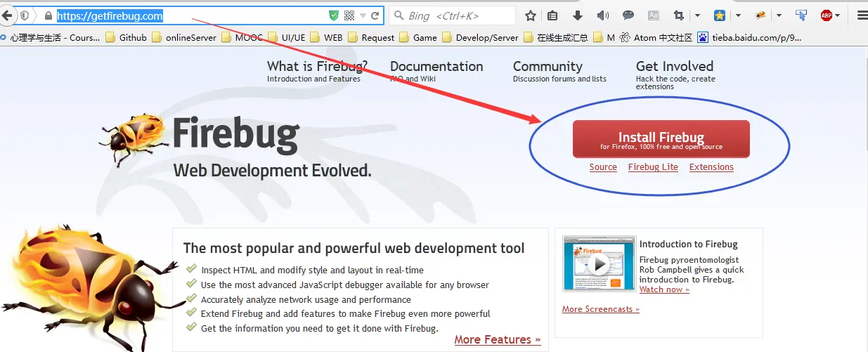Image resolution: width=868 pixels, height=352 pixels.
Task: Expand the address bar history dropdown arrow
Action: [x=363, y=15]
